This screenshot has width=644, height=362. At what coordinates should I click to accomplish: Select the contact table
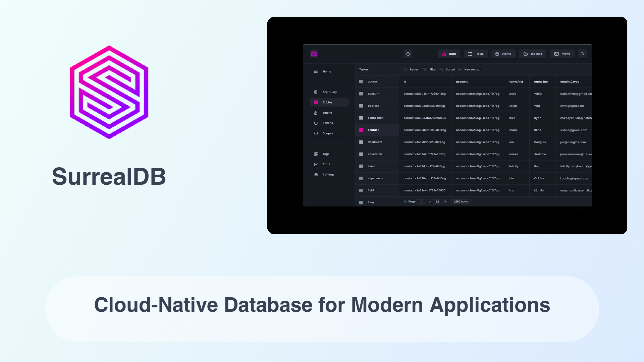pos(377,130)
